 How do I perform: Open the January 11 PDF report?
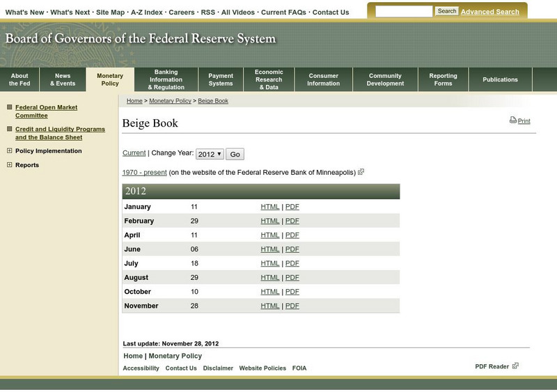pyautogui.click(x=292, y=207)
